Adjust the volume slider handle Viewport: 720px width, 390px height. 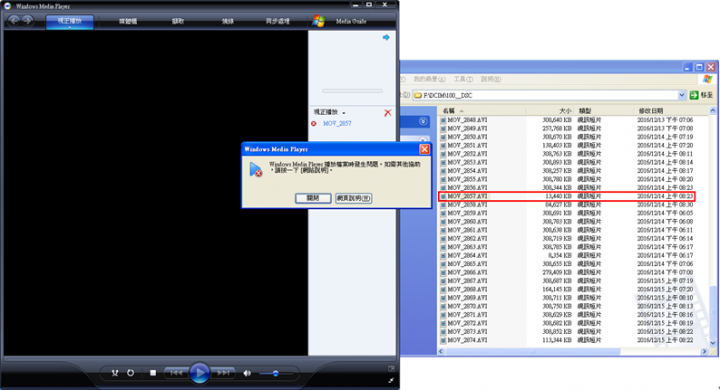tap(276, 373)
